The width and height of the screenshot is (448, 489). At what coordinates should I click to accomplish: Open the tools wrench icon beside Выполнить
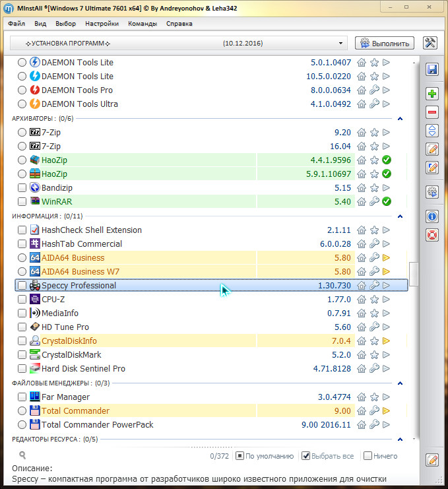pos(430,43)
